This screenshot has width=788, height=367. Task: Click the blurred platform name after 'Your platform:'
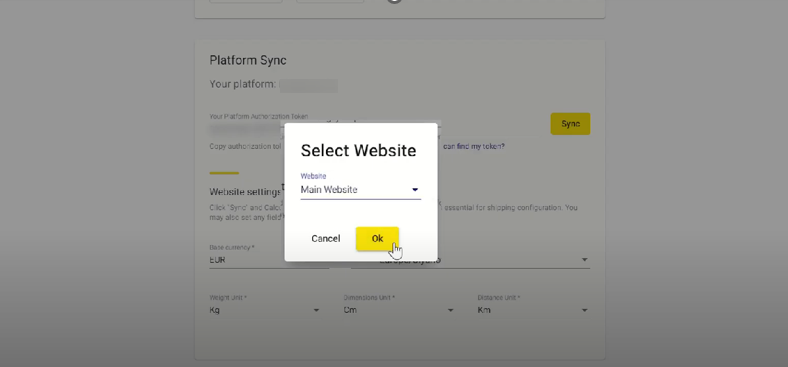coord(309,85)
